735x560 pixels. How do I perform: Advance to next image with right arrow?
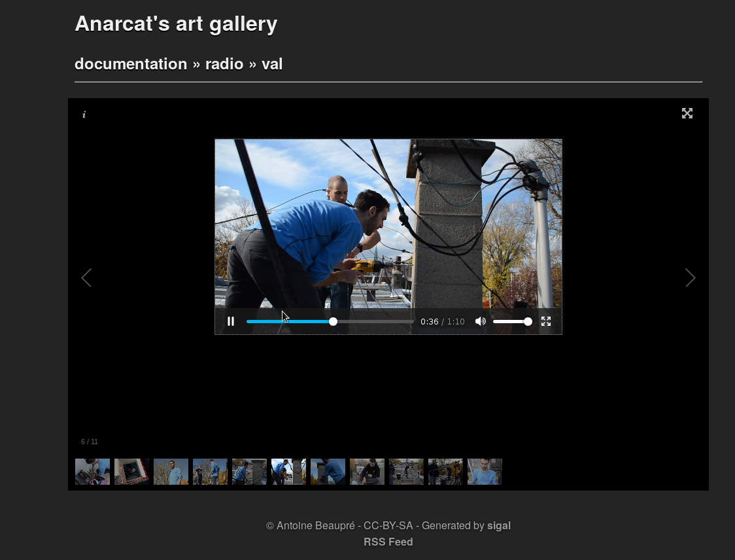pos(690,278)
